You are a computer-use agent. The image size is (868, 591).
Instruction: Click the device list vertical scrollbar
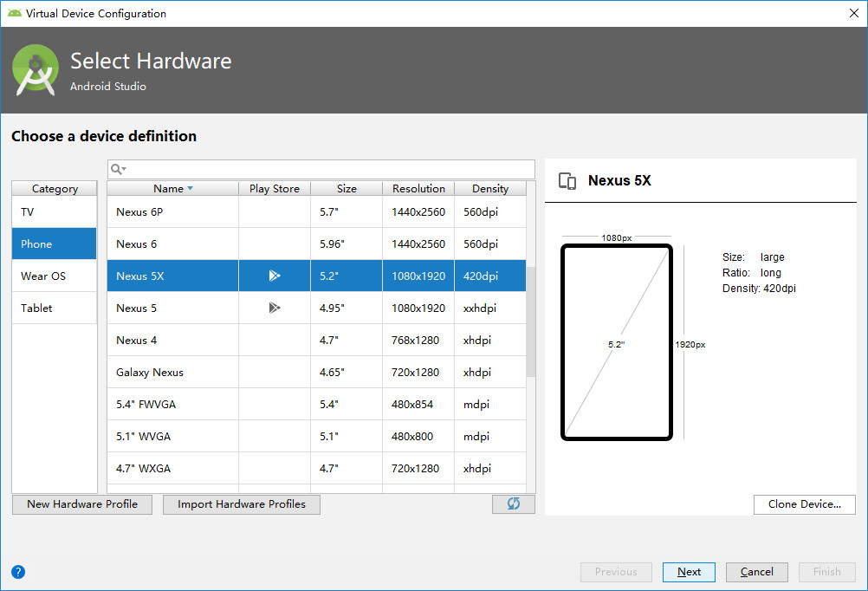[531, 321]
